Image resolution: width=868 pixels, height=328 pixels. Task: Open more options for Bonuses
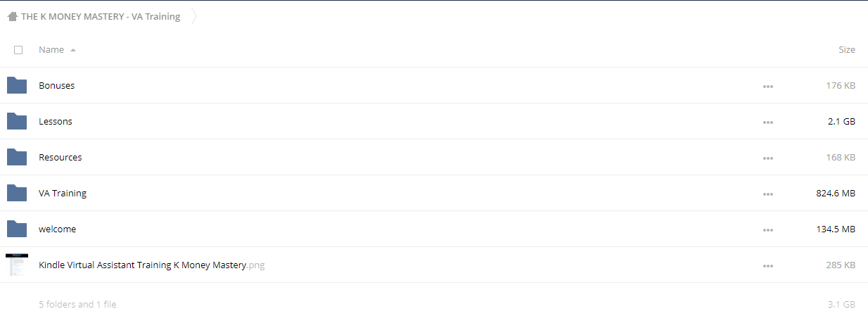coord(768,87)
